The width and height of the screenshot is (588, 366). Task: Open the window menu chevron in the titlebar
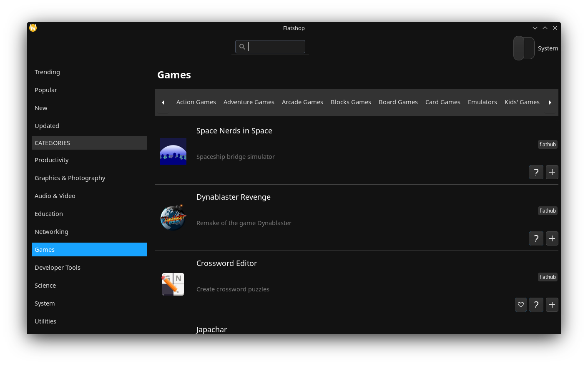pyautogui.click(x=535, y=28)
